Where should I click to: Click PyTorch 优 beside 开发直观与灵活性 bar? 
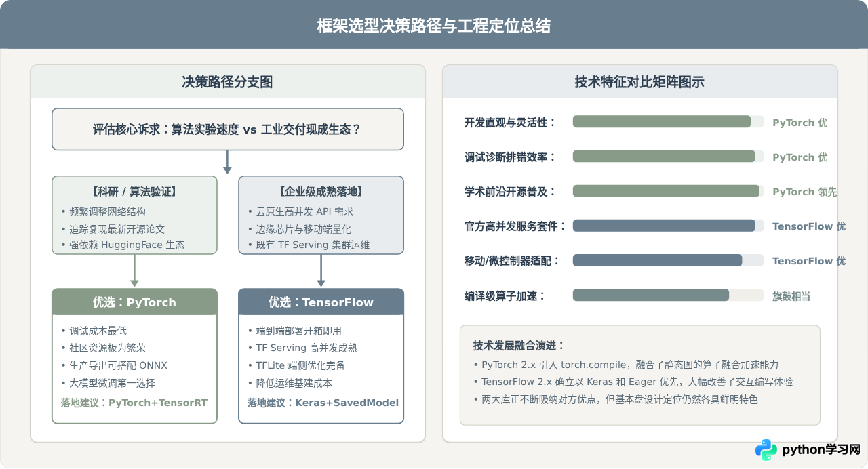tap(800, 123)
